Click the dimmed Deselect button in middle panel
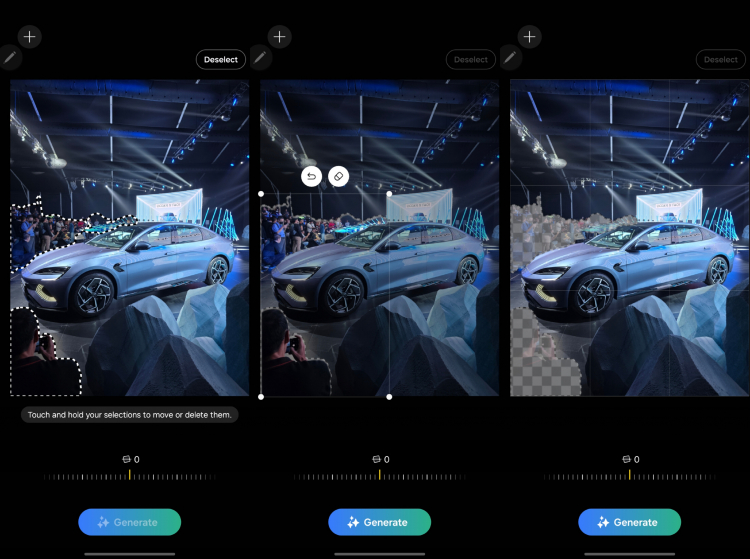 [471, 60]
